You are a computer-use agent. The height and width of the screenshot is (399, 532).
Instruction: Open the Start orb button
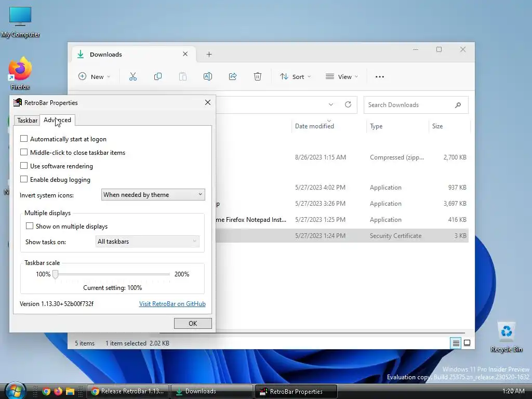(15, 391)
